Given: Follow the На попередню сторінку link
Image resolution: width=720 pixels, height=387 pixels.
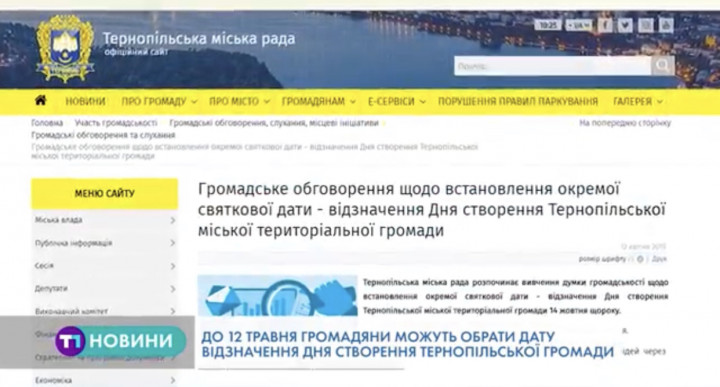Looking at the screenshot, I should point(625,123).
